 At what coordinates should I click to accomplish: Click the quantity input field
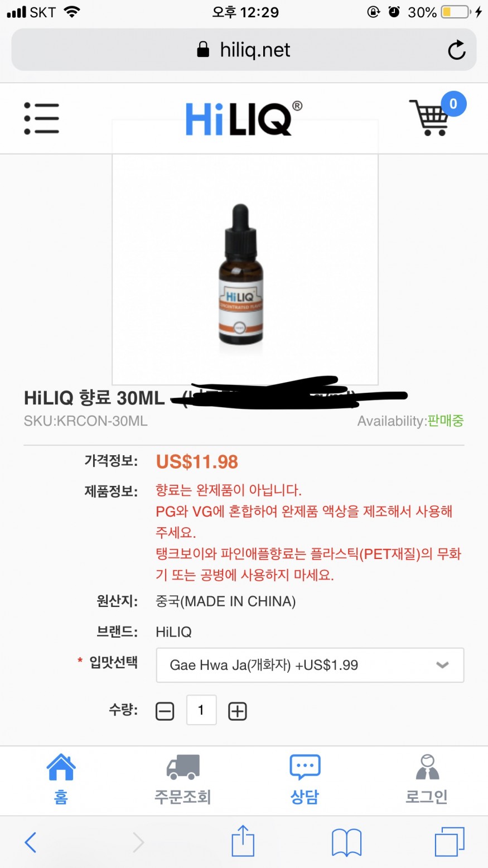pos(201,710)
